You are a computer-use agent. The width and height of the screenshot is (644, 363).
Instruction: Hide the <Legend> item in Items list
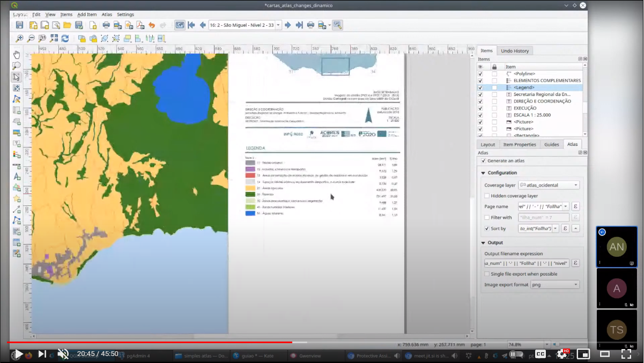pos(480,87)
